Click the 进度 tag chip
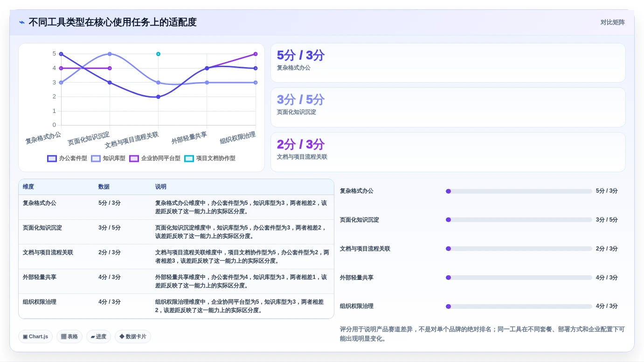Image resolution: width=644 pixels, height=362 pixels. click(98, 337)
